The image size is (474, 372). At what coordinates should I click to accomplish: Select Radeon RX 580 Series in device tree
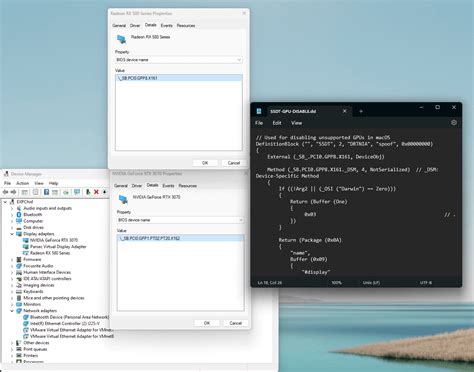click(x=50, y=253)
